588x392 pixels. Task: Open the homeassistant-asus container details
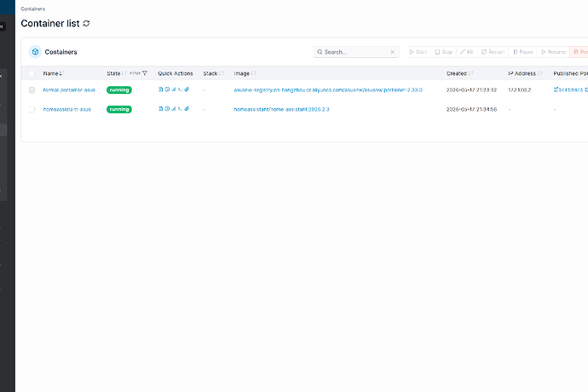(x=67, y=110)
